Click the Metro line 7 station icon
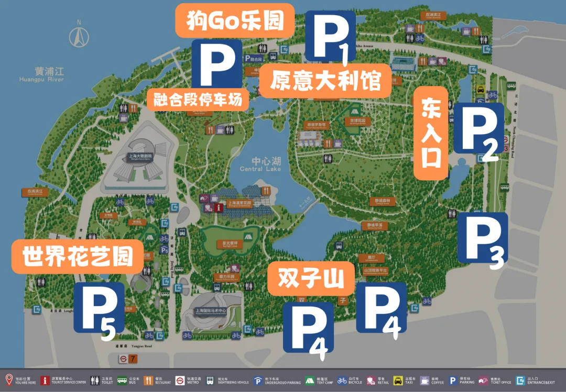 (x=128, y=359)
